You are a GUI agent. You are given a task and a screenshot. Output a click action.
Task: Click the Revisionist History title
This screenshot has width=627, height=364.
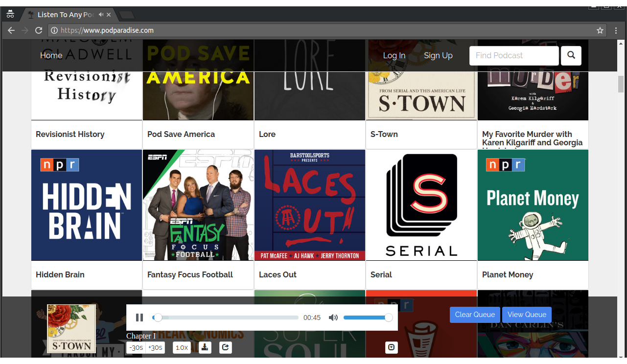pyautogui.click(x=70, y=134)
